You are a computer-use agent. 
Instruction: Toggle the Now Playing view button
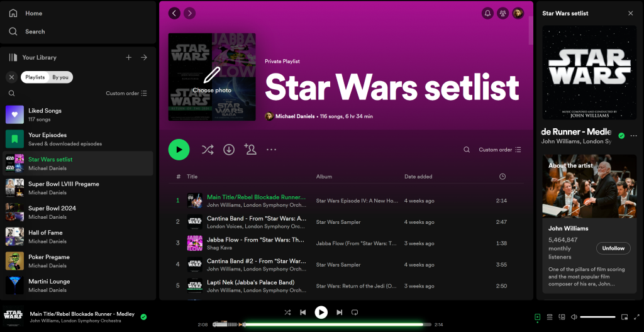point(537,317)
